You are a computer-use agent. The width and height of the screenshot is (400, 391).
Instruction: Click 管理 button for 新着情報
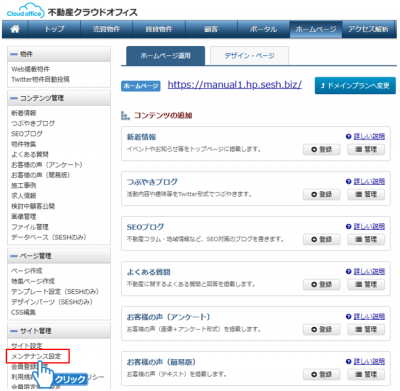pyautogui.click(x=366, y=149)
